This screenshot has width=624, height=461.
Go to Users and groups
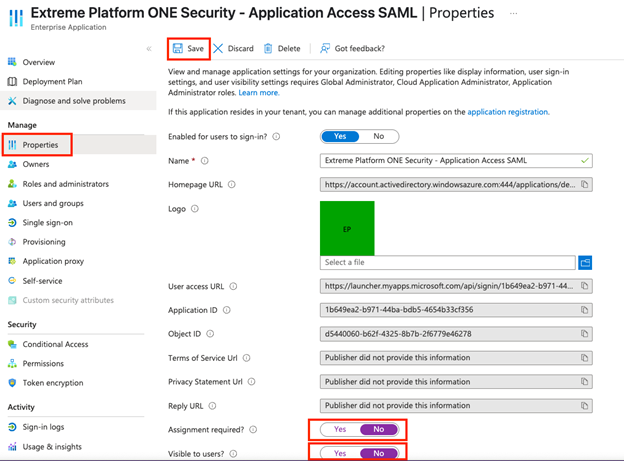pyautogui.click(x=53, y=203)
